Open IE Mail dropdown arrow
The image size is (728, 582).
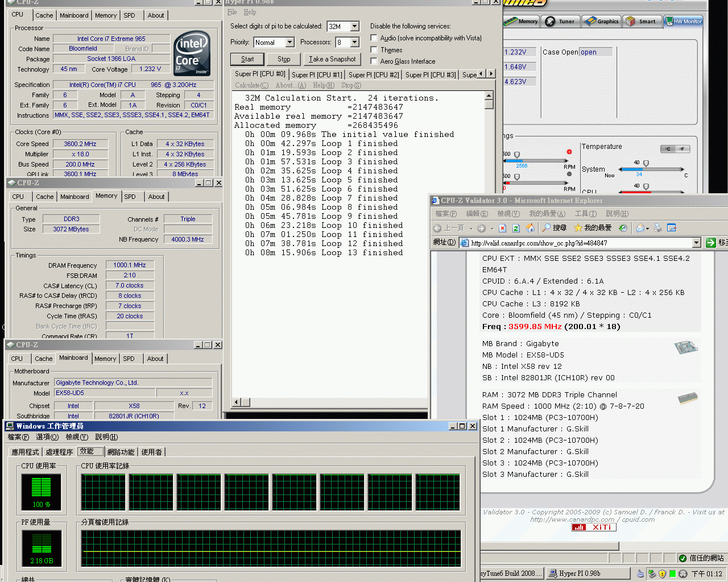[x=648, y=228]
